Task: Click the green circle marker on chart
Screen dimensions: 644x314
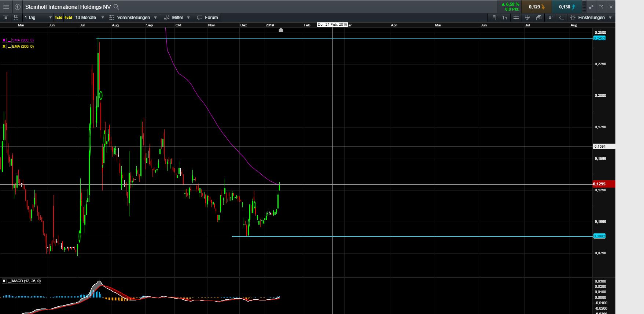Action: click(101, 96)
